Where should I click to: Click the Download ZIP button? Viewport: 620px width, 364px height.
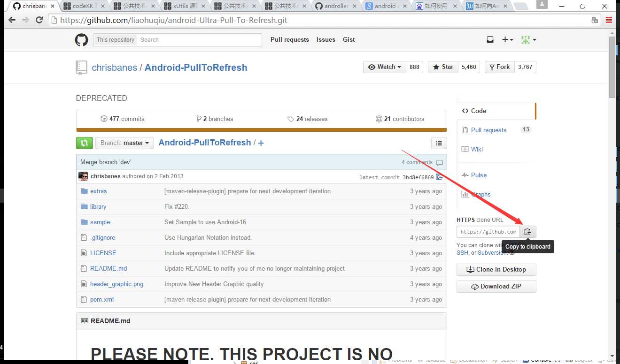[x=496, y=287]
